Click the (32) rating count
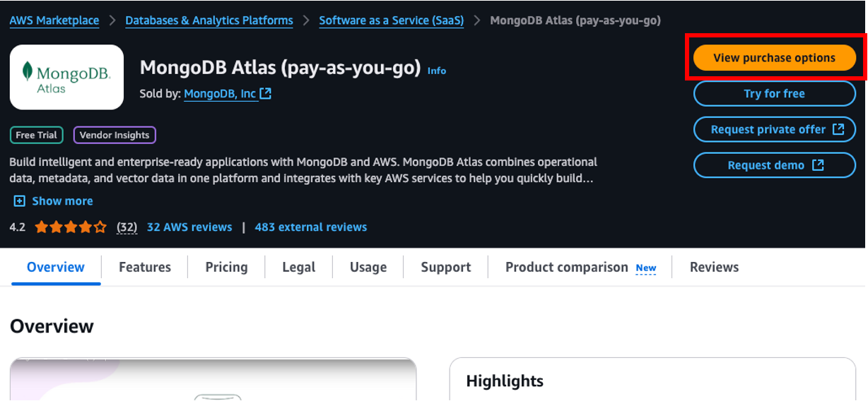The width and height of the screenshot is (868, 401). click(127, 227)
